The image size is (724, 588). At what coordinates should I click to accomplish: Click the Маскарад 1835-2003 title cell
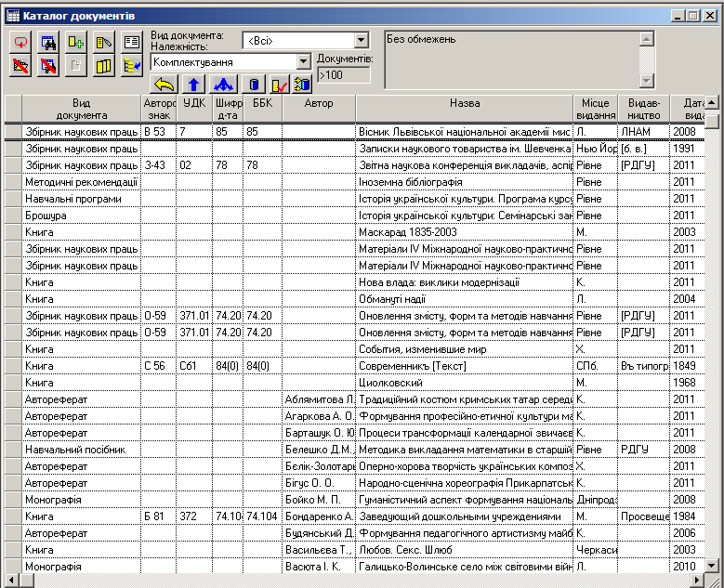[x=465, y=232]
